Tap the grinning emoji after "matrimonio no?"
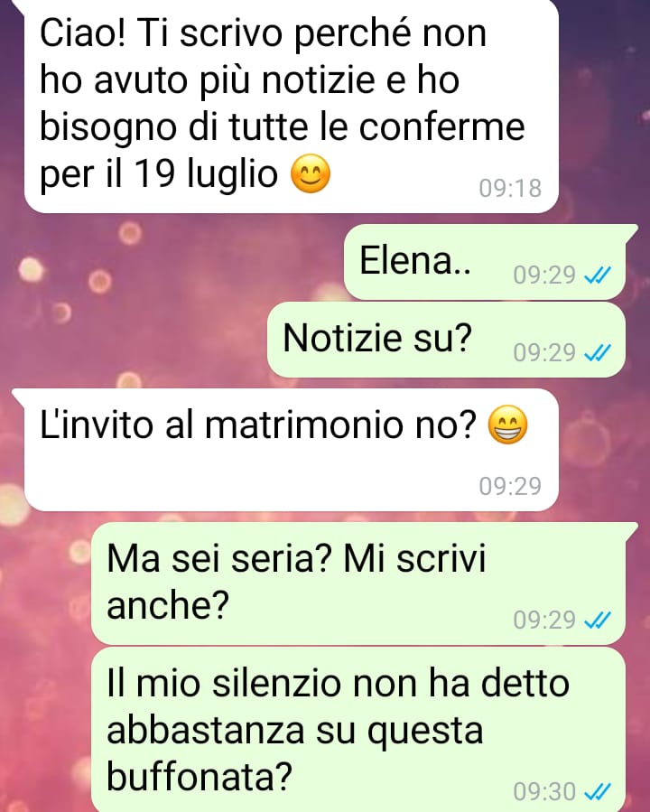Screen dimensions: 650x812 click(508, 425)
